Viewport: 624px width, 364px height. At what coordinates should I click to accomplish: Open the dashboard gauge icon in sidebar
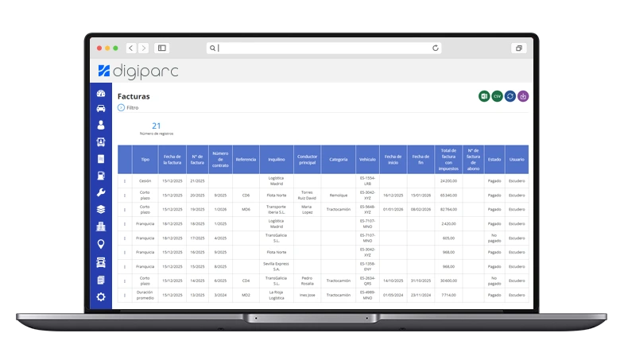pyautogui.click(x=101, y=94)
